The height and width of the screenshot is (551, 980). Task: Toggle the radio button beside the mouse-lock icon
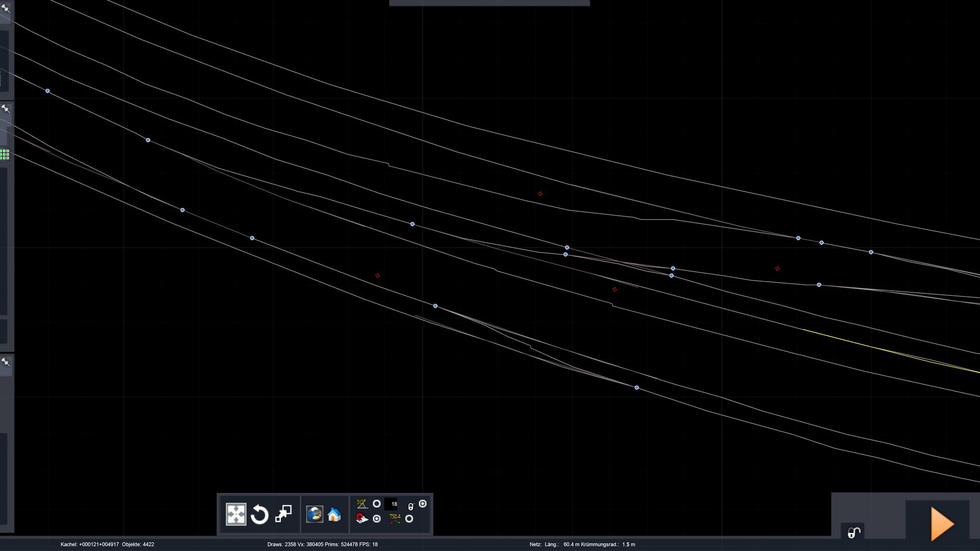[423, 504]
